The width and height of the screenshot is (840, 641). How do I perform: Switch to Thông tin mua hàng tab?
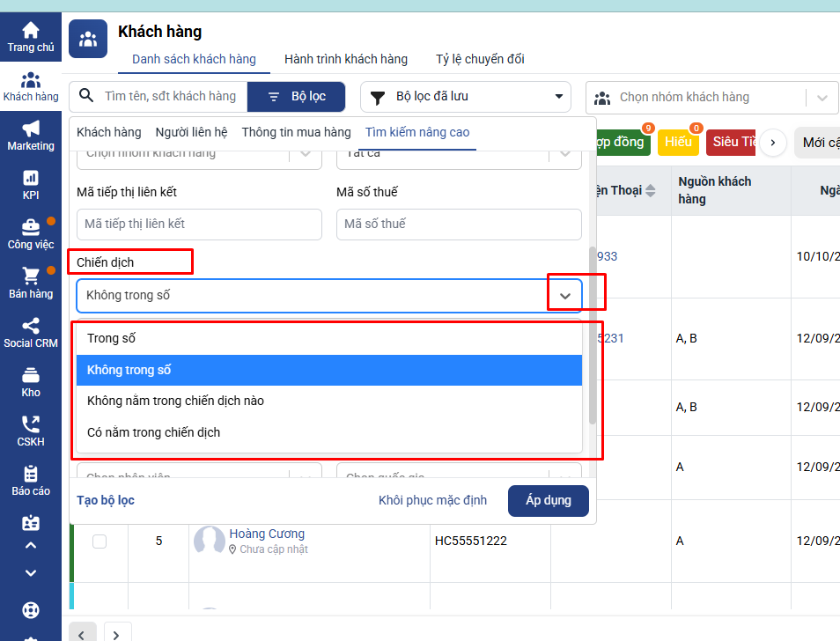point(296,132)
